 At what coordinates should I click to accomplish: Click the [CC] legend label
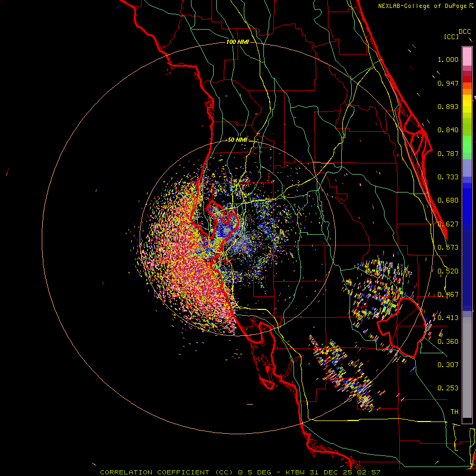tap(452, 36)
